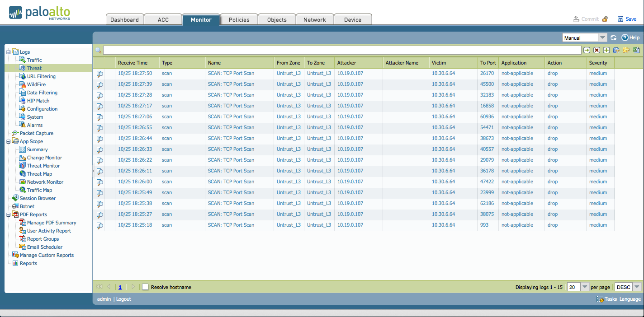The height and width of the screenshot is (317, 644).
Task: Switch to the ACC tab
Action: (x=163, y=19)
